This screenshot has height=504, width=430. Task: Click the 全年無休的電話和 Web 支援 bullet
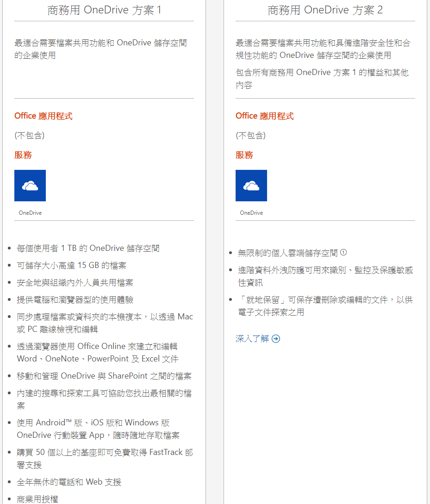click(69, 482)
